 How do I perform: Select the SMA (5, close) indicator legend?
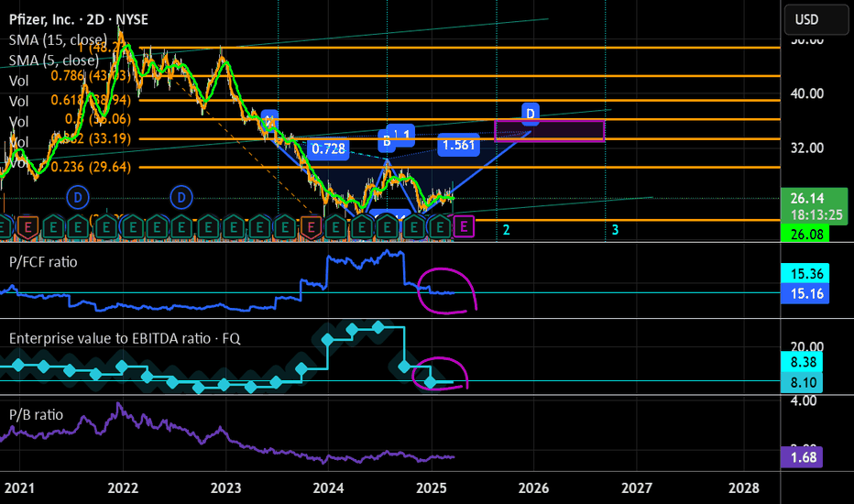(54, 60)
